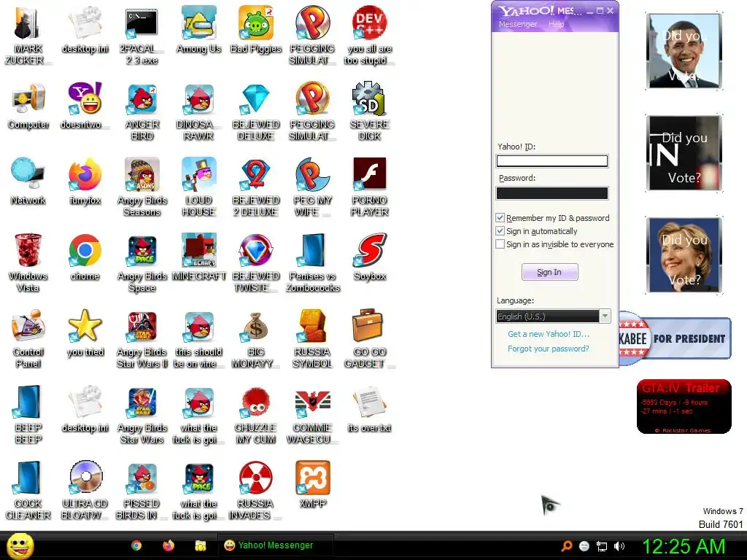
Task: Launch the chome Chrome shortcut
Action: point(85,257)
